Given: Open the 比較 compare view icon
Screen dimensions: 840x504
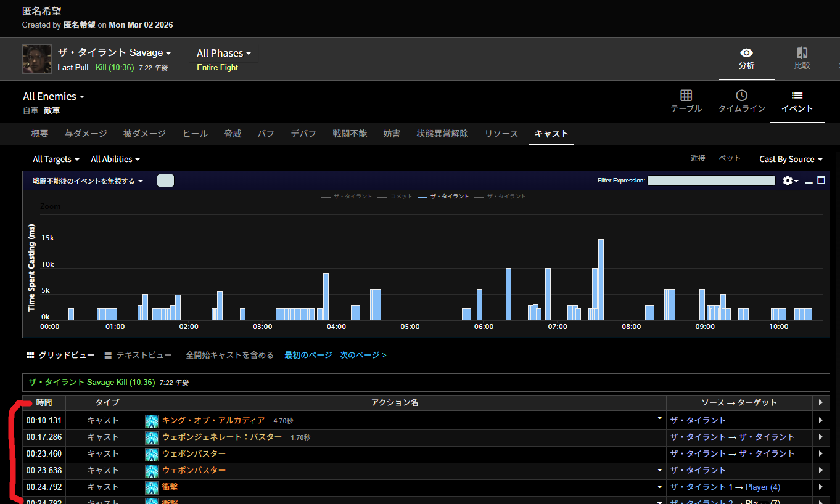Looking at the screenshot, I should (x=802, y=53).
